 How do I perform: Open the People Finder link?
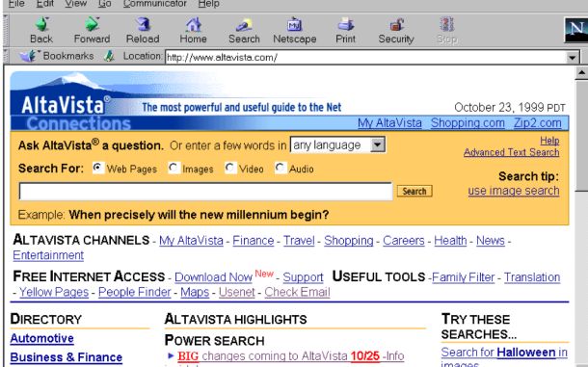click(x=135, y=292)
